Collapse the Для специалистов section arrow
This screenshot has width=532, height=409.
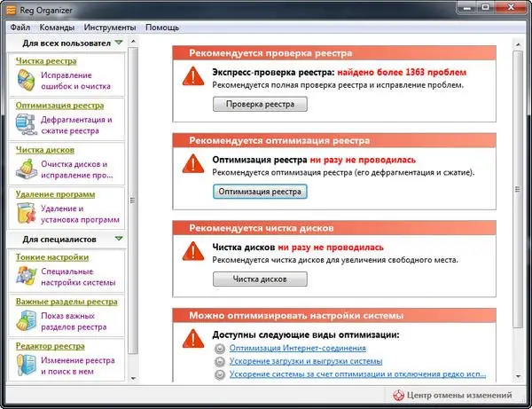[x=119, y=239]
